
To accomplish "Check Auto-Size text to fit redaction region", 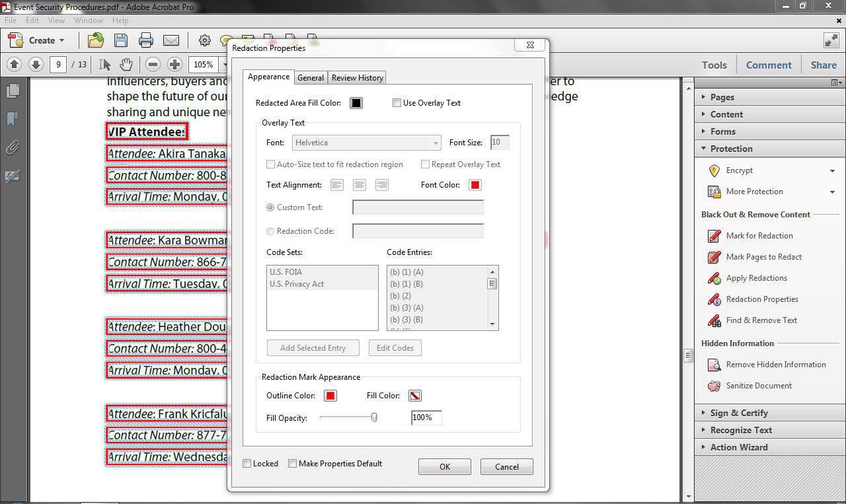I will (x=270, y=164).
